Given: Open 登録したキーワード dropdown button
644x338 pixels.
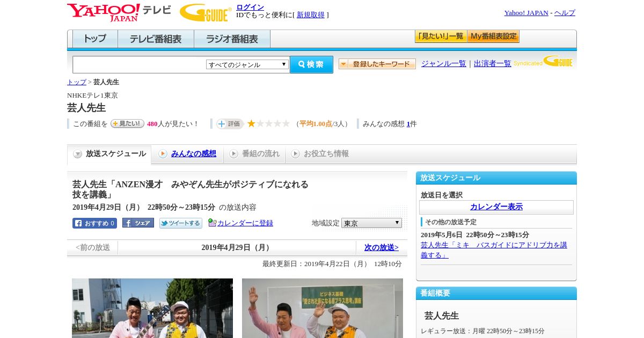Looking at the screenshot, I should coord(377,64).
